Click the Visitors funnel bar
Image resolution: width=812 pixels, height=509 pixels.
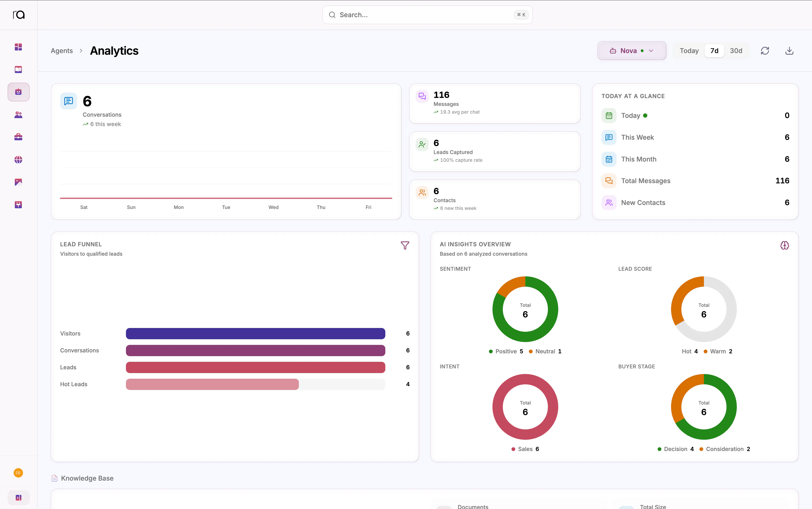256,334
